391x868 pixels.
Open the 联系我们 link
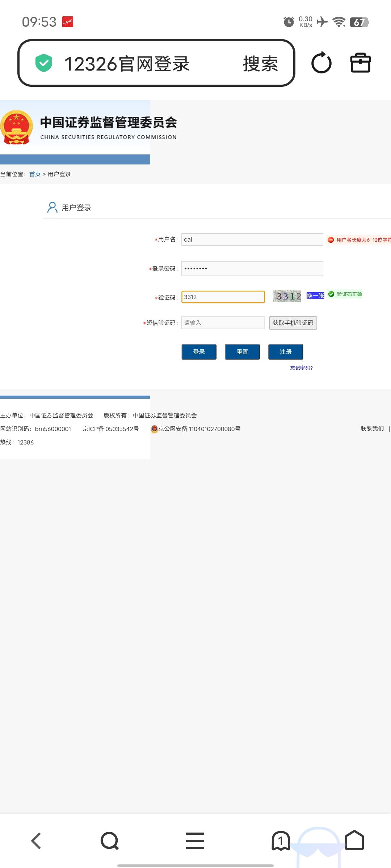372,428
